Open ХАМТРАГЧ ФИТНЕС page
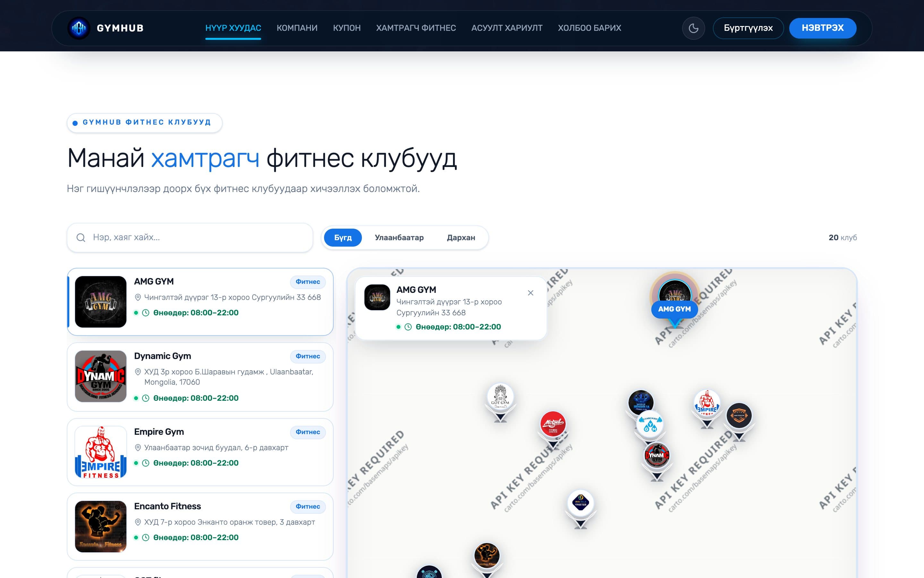 pos(416,28)
